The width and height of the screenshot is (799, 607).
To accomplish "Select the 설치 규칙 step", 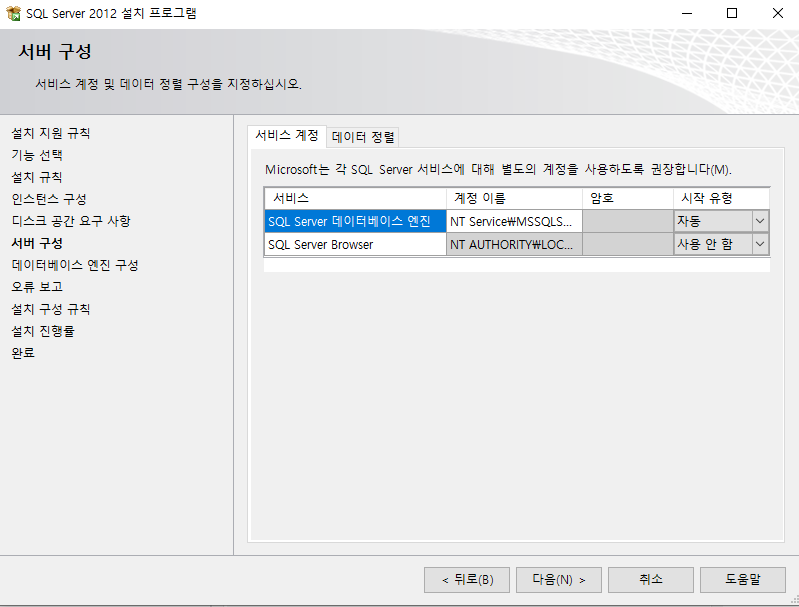I will click(37, 177).
